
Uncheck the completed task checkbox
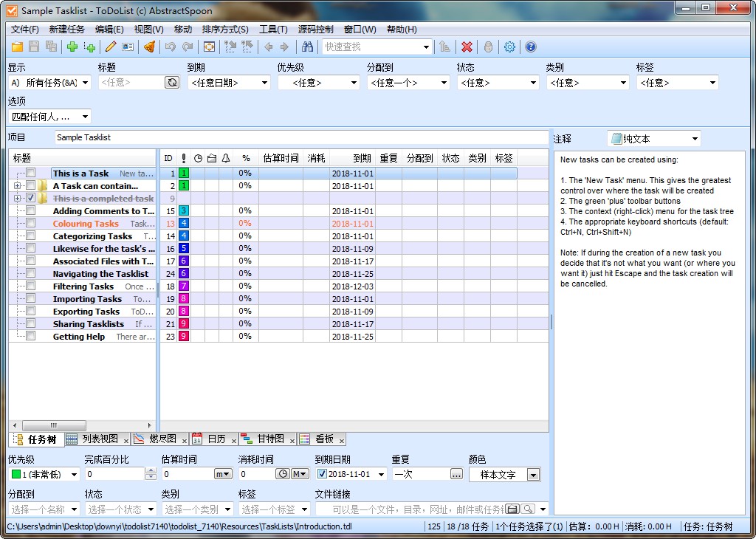pos(30,199)
